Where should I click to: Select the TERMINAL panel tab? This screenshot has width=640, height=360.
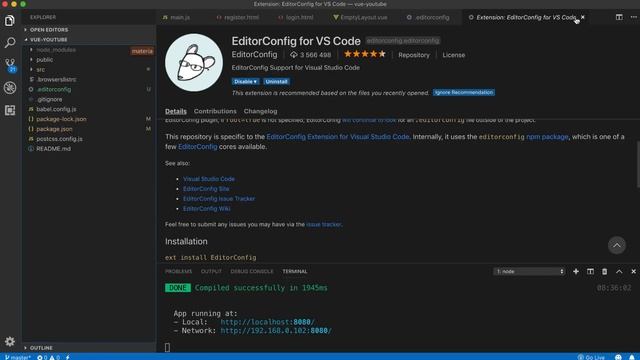tap(295, 271)
